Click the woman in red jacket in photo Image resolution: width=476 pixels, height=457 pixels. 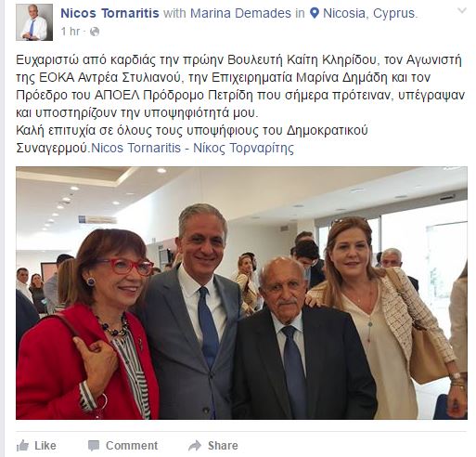[90, 325]
